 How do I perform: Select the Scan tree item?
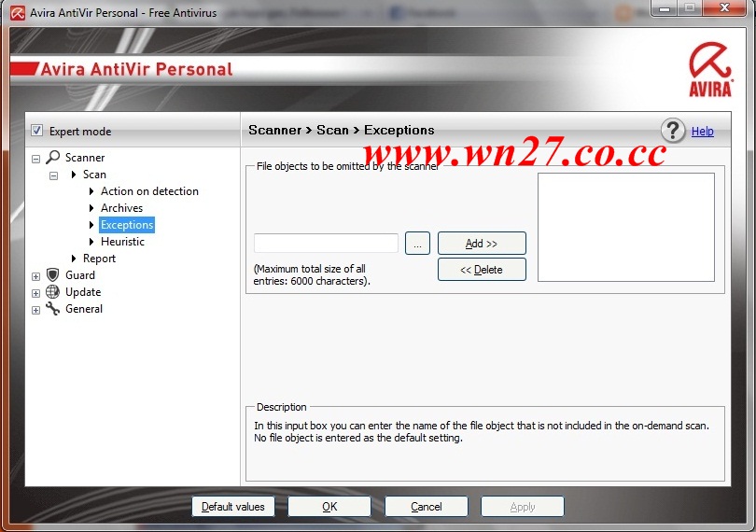tap(94, 175)
